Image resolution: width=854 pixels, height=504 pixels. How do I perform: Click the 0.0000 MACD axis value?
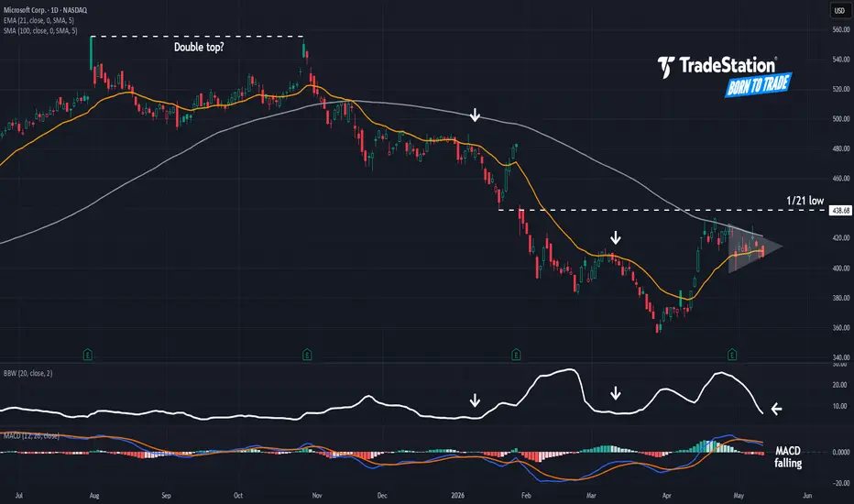point(841,453)
